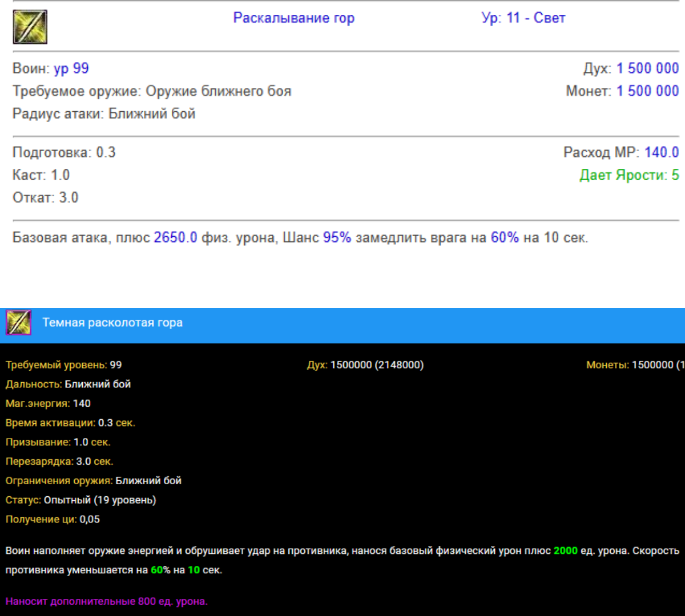685x616 pixels.
Task: Click the Раскалывание гор skill icon
Action: [x=30, y=27]
